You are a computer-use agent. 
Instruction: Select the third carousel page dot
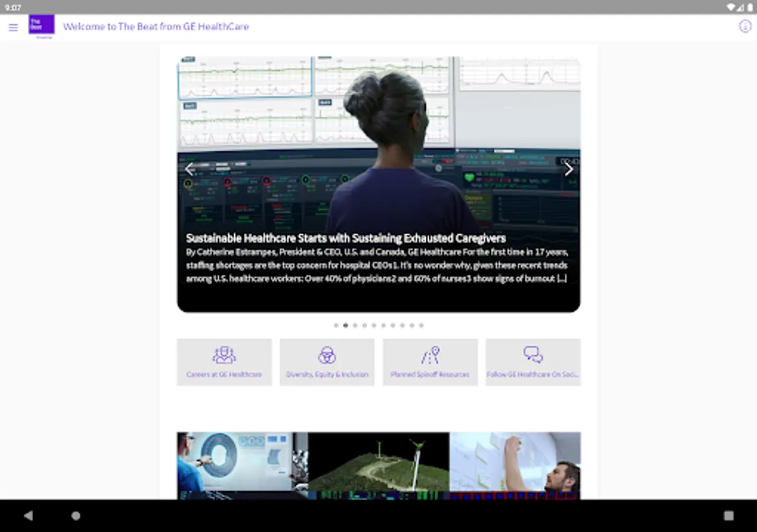(x=355, y=325)
